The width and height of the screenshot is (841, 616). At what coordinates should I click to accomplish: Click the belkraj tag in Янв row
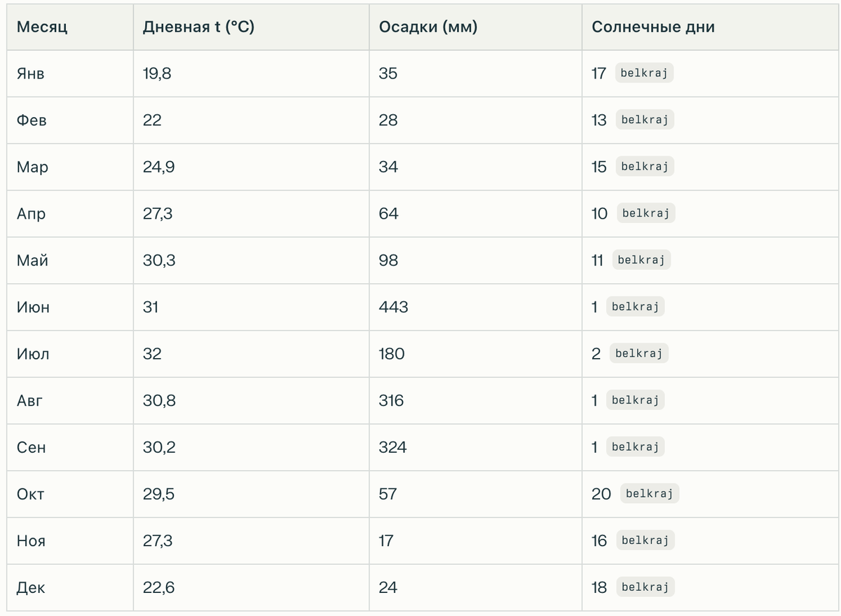[644, 74]
